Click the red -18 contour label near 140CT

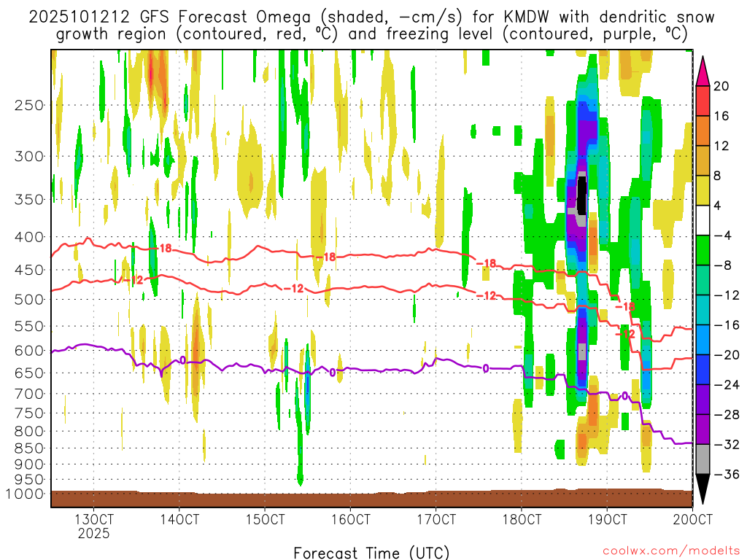pos(166,248)
